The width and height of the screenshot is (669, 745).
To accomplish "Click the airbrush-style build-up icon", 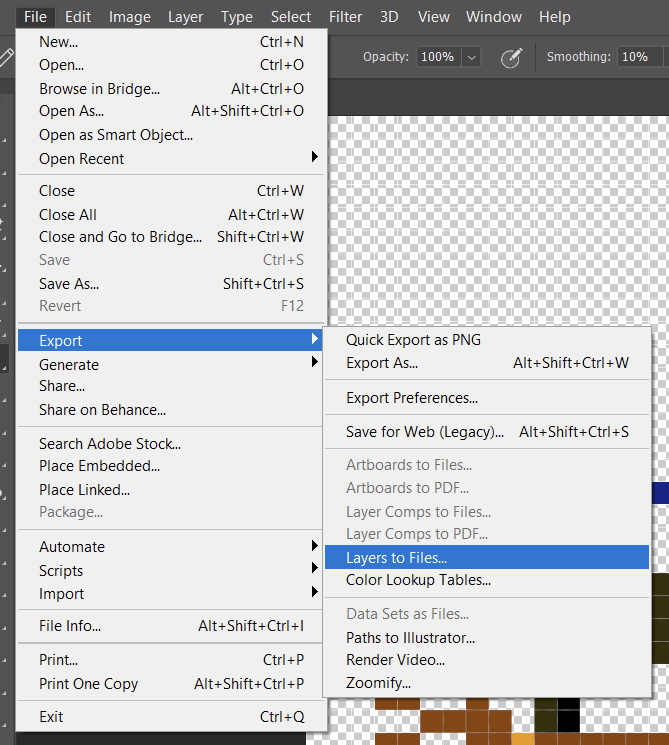I will [x=511, y=57].
